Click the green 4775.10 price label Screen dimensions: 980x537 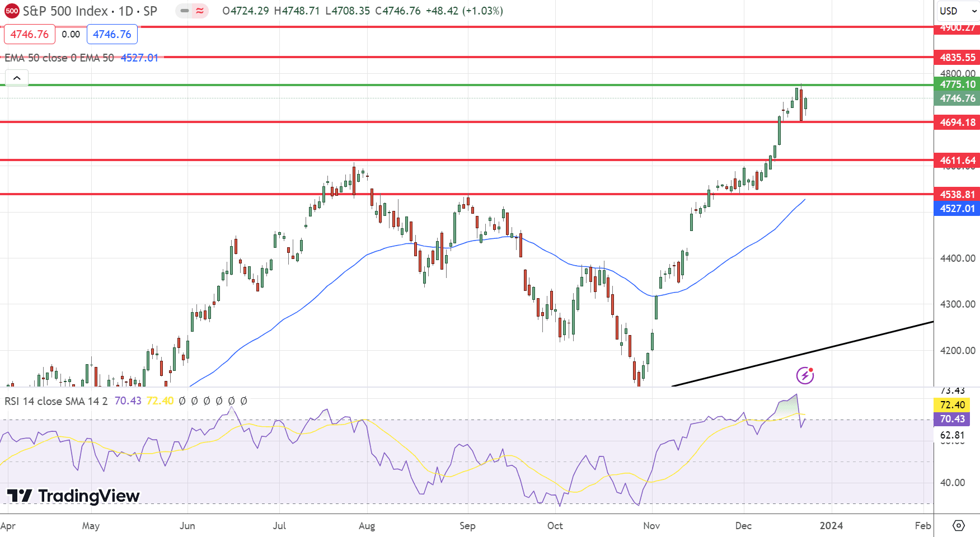pyautogui.click(x=957, y=84)
